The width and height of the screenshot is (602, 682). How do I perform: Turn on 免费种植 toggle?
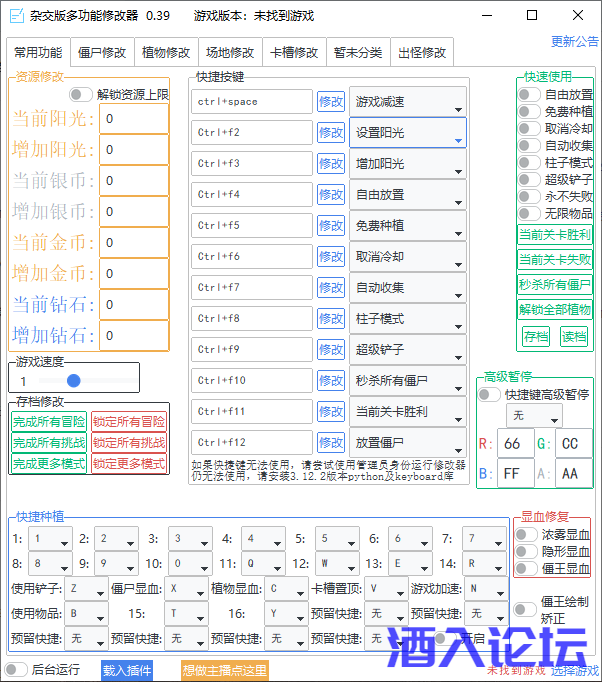[529, 111]
